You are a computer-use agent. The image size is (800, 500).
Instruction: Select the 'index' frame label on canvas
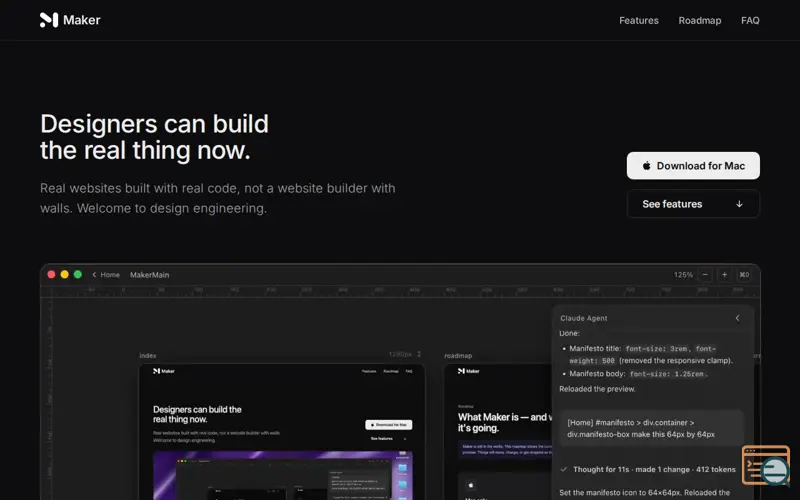pyautogui.click(x=148, y=356)
